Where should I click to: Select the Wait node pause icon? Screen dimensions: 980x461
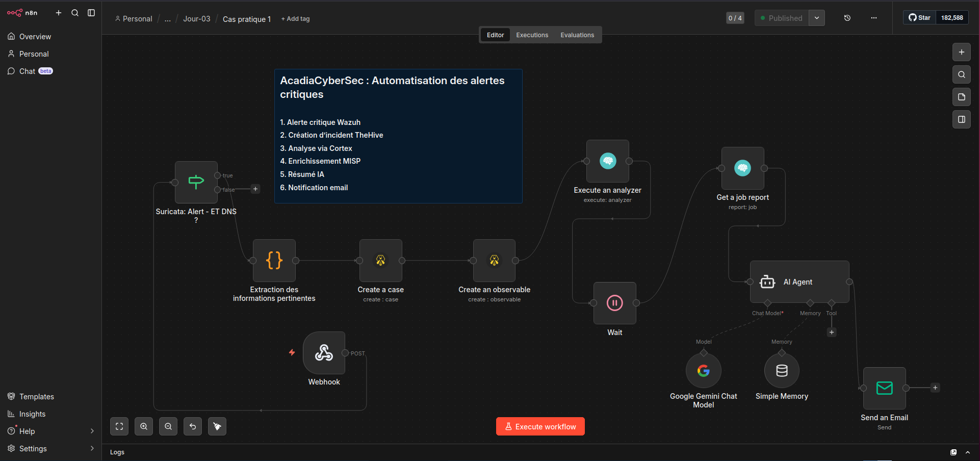(614, 303)
